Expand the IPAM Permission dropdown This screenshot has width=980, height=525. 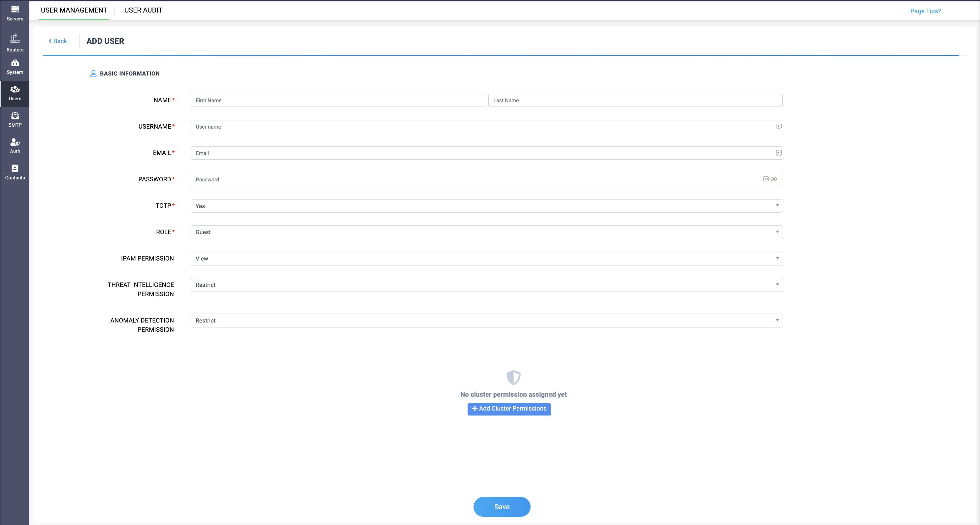[487, 259]
